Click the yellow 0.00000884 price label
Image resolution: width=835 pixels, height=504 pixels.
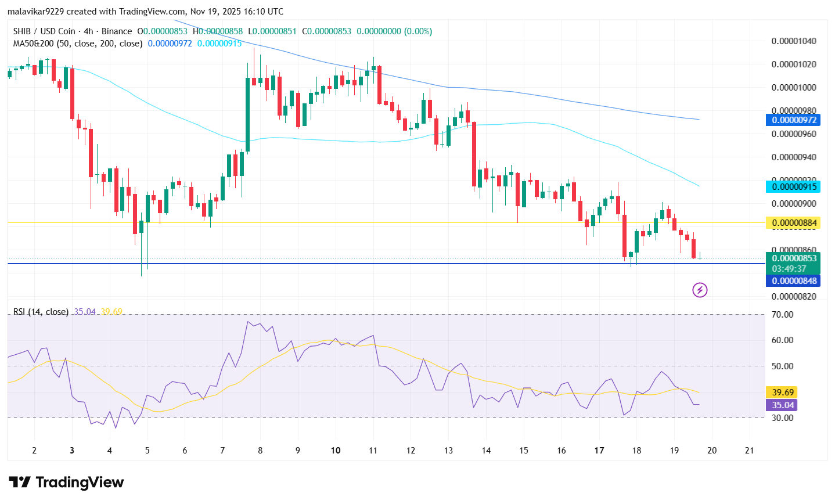click(794, 223)
